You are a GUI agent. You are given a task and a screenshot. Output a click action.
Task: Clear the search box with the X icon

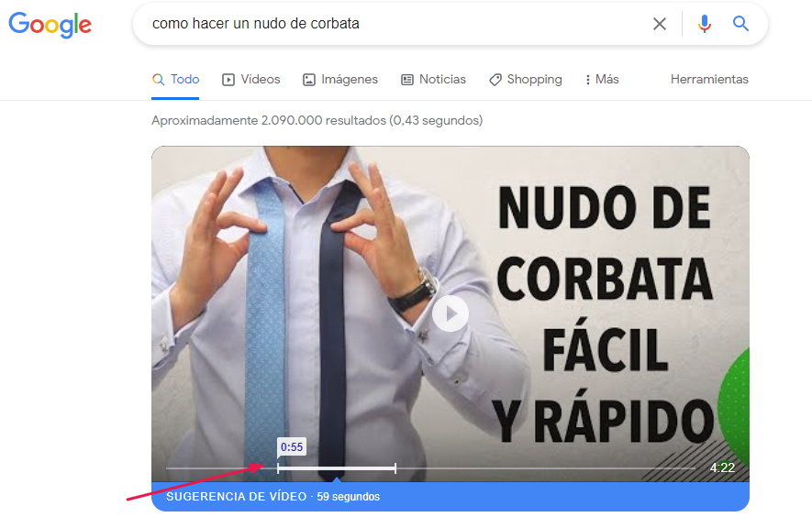(659, 24)
